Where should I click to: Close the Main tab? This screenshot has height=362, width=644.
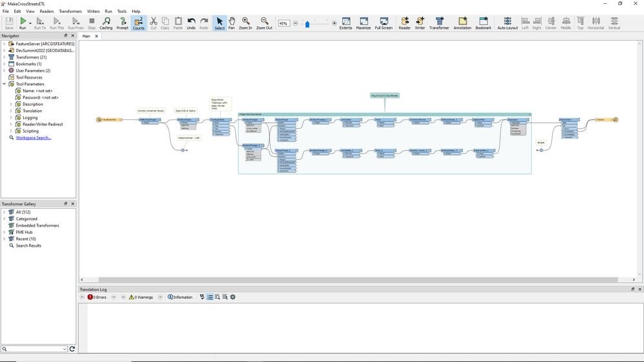coord(97,36)
